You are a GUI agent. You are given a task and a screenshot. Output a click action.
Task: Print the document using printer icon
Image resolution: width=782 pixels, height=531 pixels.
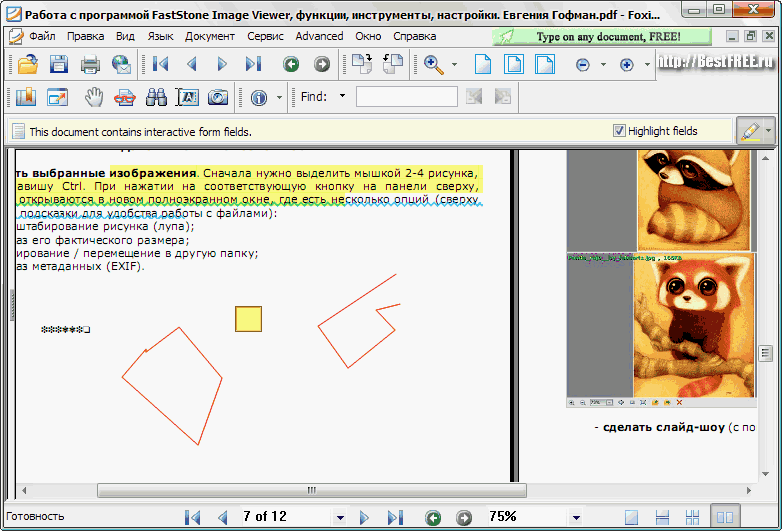(x=90, y=64)
